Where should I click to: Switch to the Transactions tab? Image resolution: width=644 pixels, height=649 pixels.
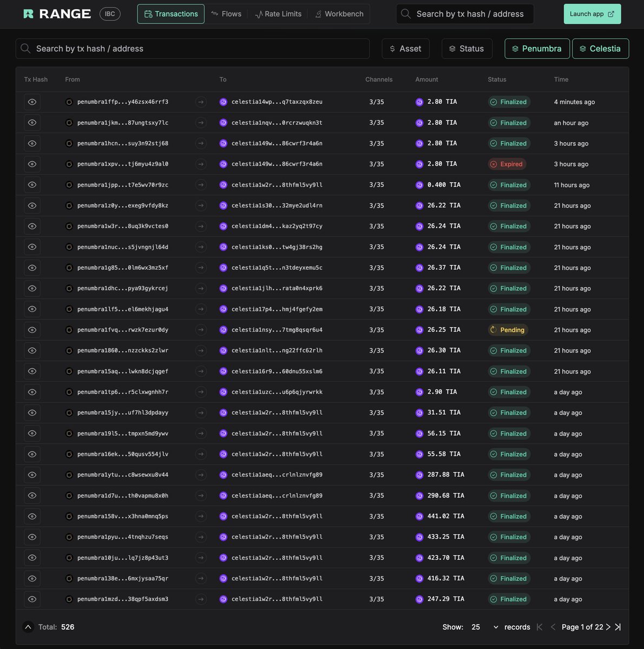click(171, 14)
